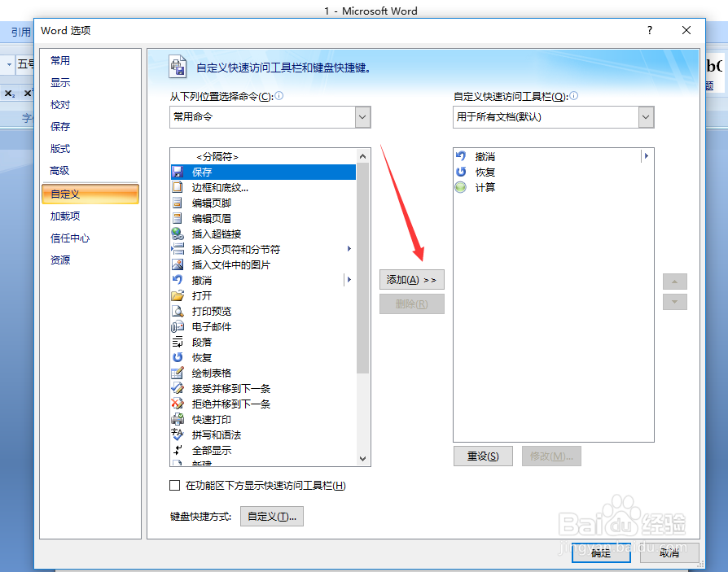
Task: Open the 信任中心 options category
Action: (70, 238)
